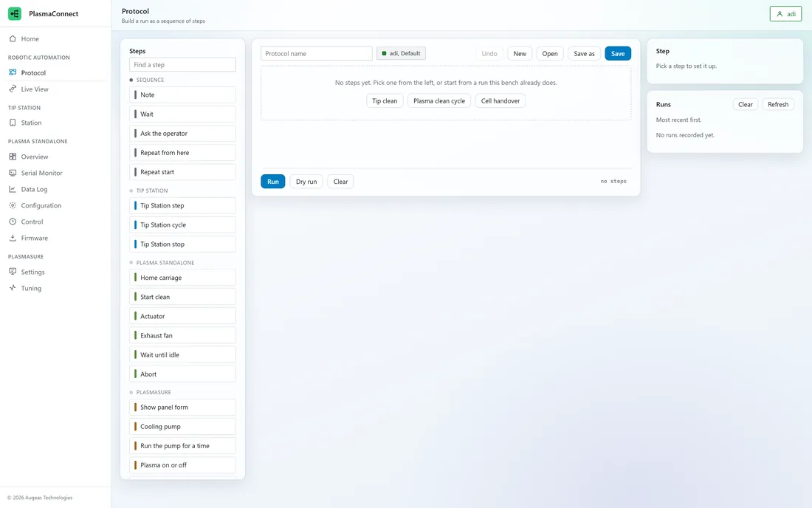Image resolution: width=812 pixels, height=508 pixels.
Task: Add a Note step
Action: click(x=182, y=95)
